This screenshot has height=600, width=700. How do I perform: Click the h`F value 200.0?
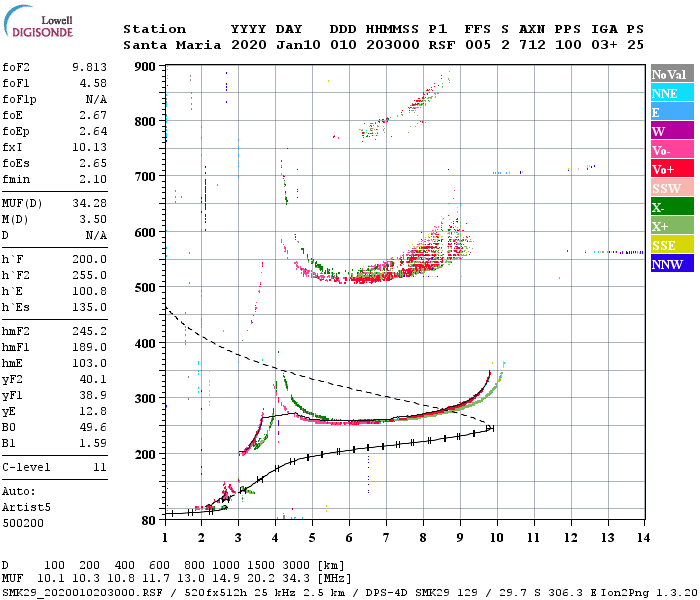(x=89, y=259)
